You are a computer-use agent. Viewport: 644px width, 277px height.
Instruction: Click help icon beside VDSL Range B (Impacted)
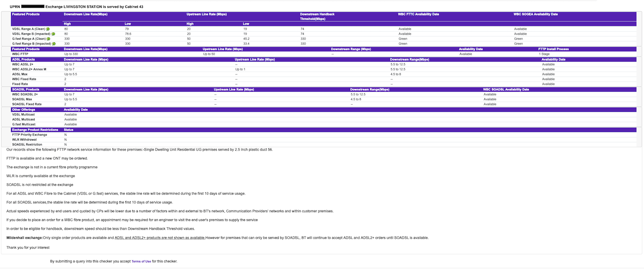pyautogui.click(x=53, y=34)
